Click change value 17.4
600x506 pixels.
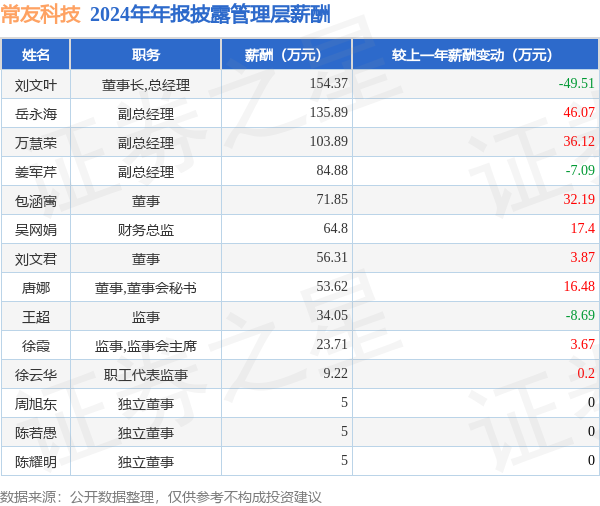tap(583, 228)
